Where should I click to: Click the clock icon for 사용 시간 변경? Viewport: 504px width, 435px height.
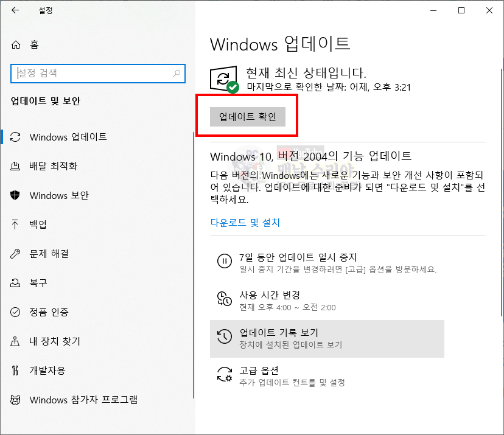point(225,299)
